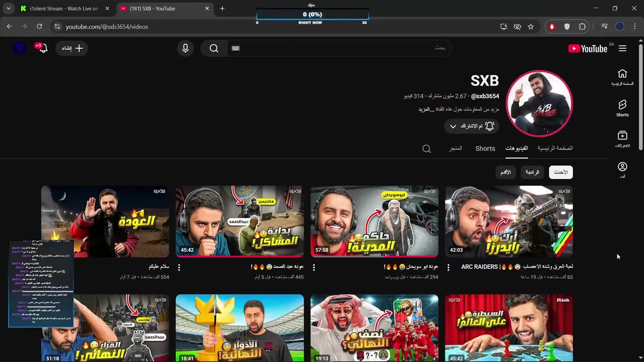Switch to the Shorts channel tab
The image size is (644, 362).
pos(485,148)
